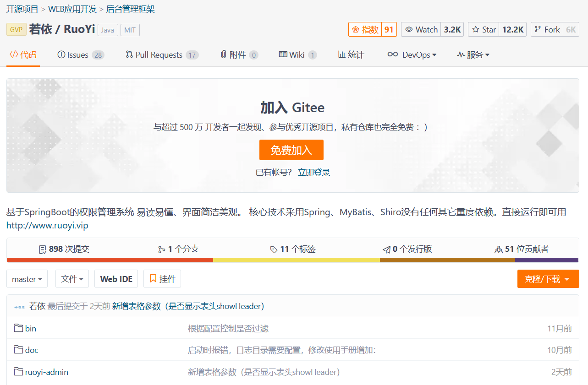Click the eye icon on Watch button
Viewport: 588px width, 385px height.
[409, 30]
